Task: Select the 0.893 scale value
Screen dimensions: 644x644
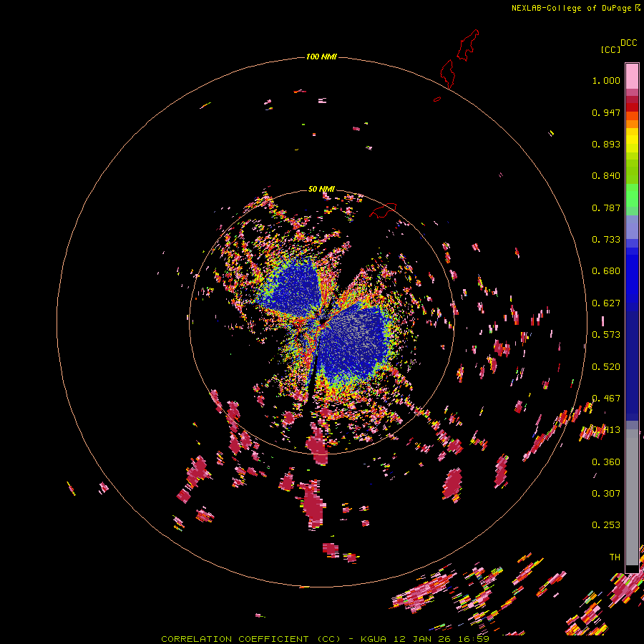Action: click(606, 144)
